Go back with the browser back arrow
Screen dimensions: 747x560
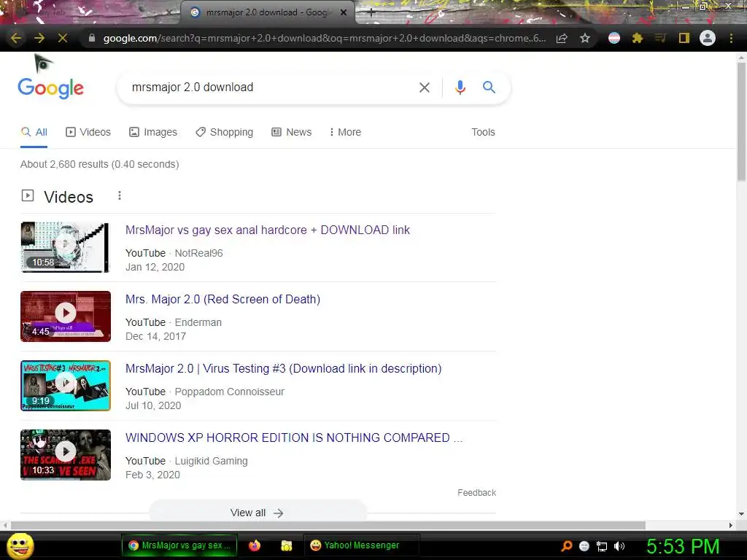15,38
